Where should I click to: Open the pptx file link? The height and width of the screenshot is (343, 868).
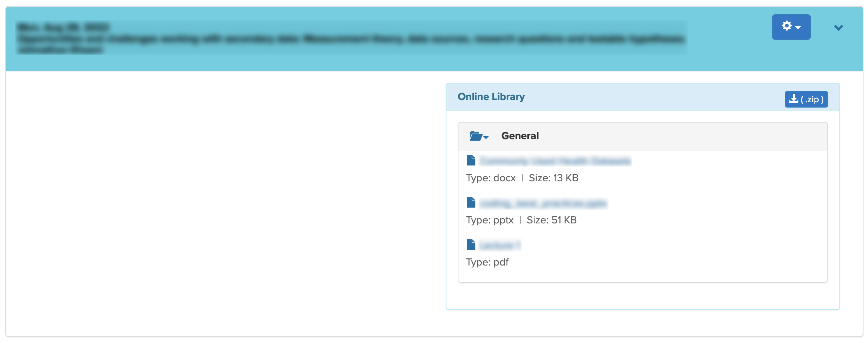pos(543,203)
